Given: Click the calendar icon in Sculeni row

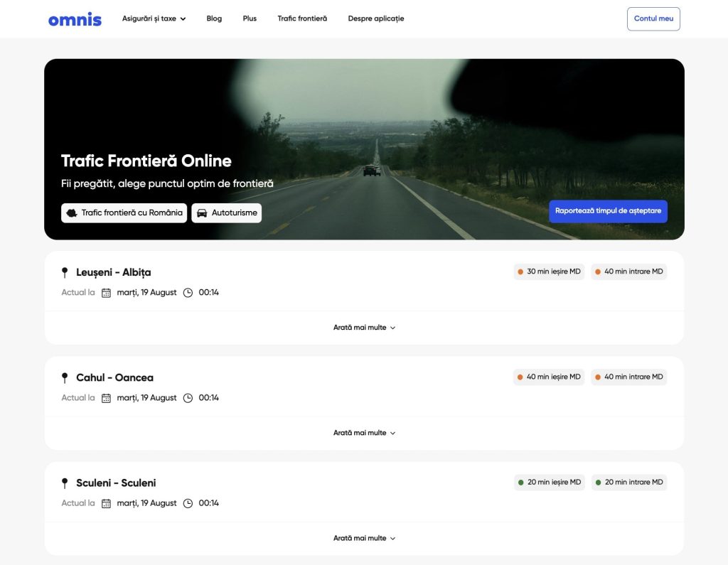Looking at the screenshot, I should pyautogui.click(x=107, y=504).
